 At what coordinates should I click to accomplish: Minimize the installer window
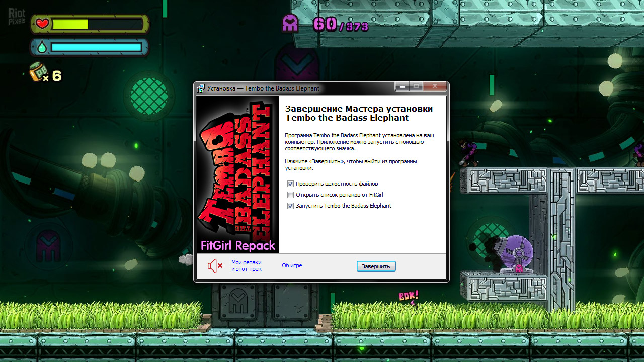(x=402, y=86)
